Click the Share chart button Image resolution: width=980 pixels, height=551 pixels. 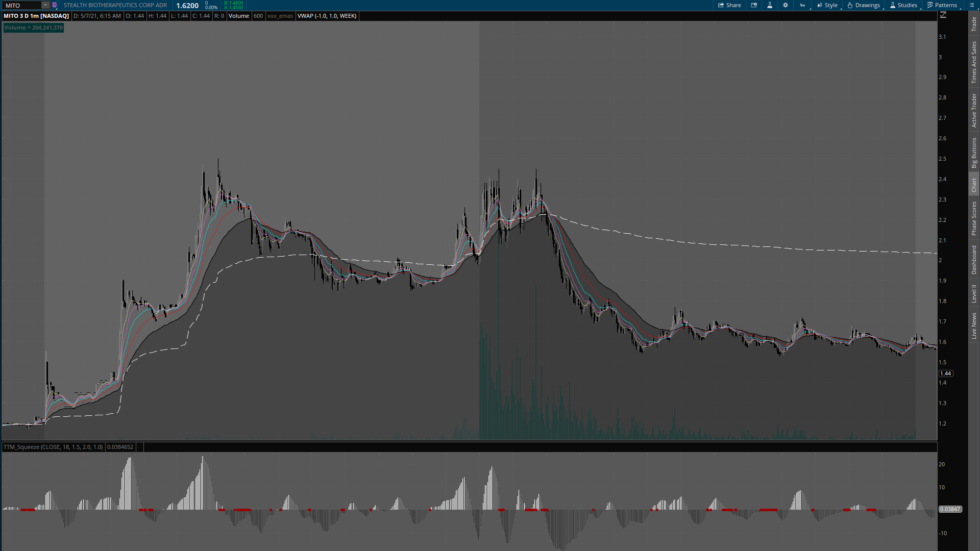pyautogui.click(x=729, y=5)
